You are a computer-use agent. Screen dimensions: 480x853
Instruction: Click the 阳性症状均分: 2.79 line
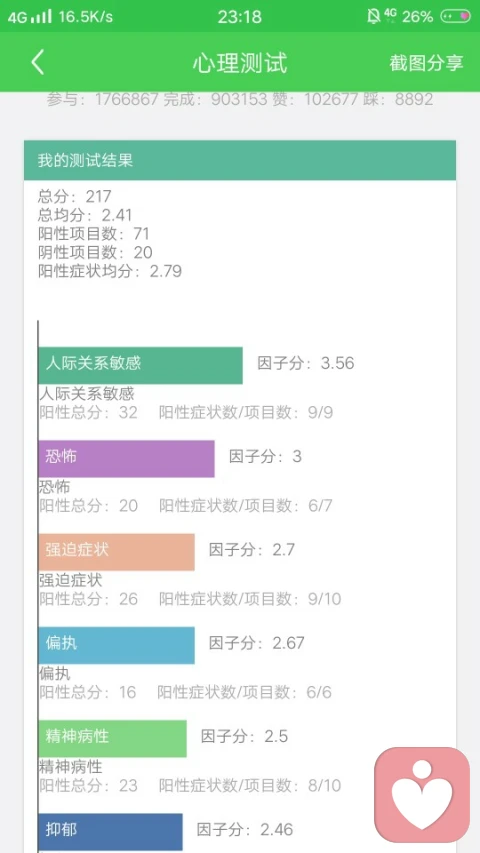(x=110, y=271)
